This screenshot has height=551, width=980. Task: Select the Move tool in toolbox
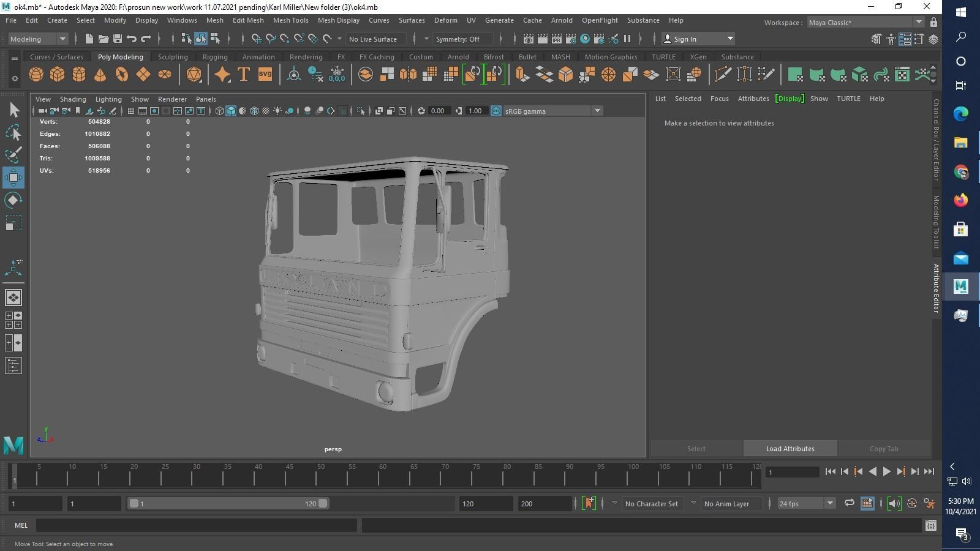pos(13,178)
